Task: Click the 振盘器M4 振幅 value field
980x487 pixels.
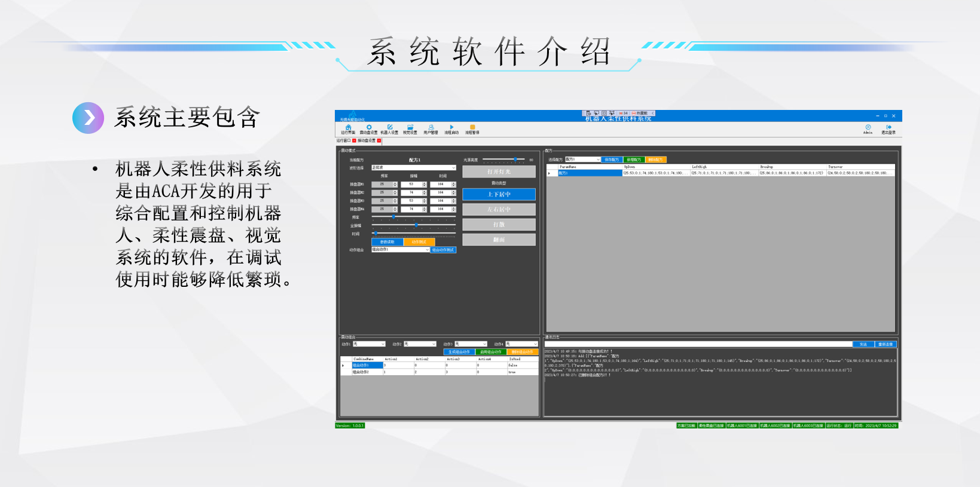Action: [x=414, y=209]
